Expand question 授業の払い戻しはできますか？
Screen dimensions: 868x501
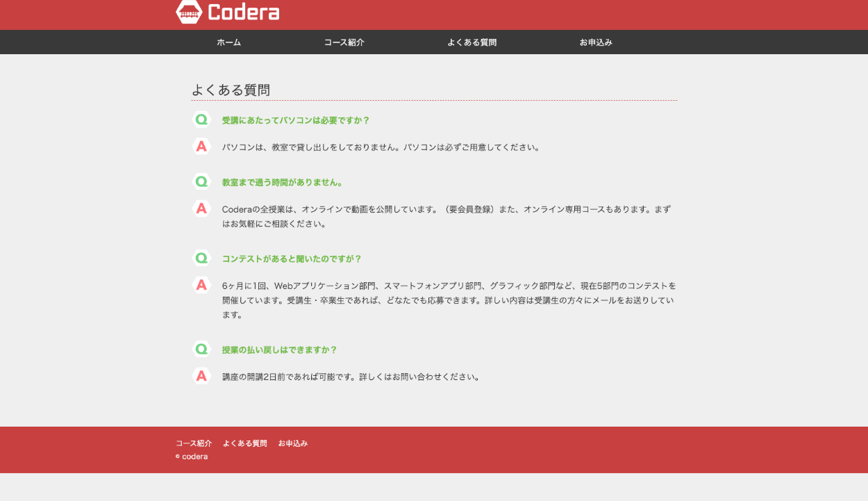coord(279,350)
